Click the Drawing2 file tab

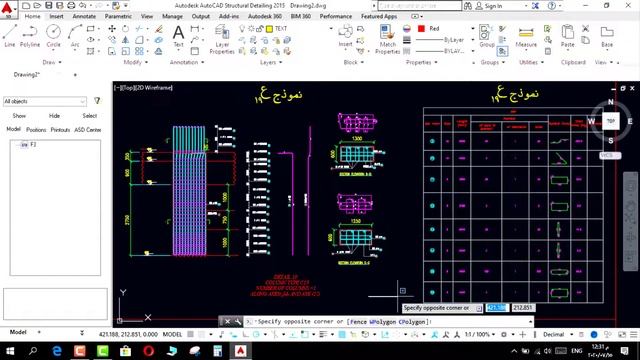click(x=27, y=75)
